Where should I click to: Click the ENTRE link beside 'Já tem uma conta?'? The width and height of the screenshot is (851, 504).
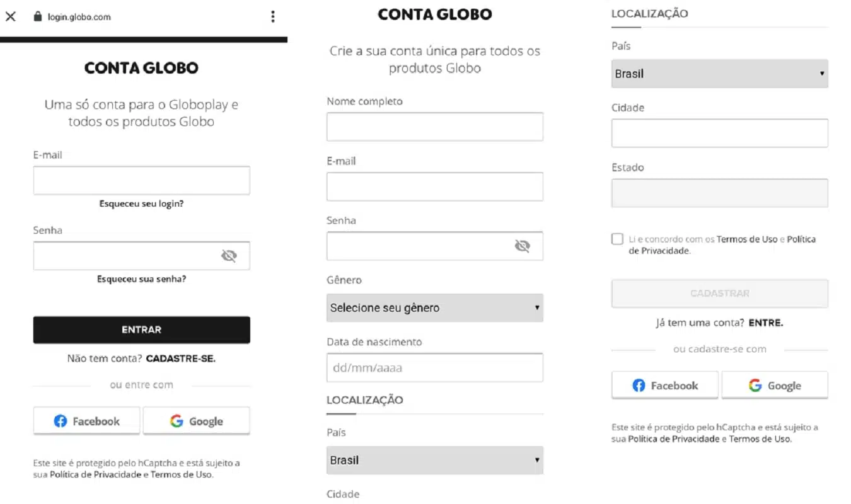pyautogui.click(x=765, y=323)
